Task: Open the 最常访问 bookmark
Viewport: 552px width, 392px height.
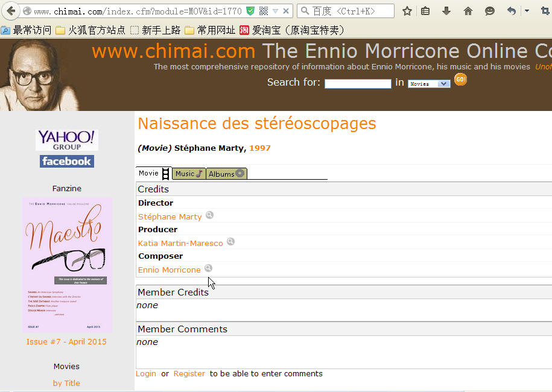Action: 26,30
